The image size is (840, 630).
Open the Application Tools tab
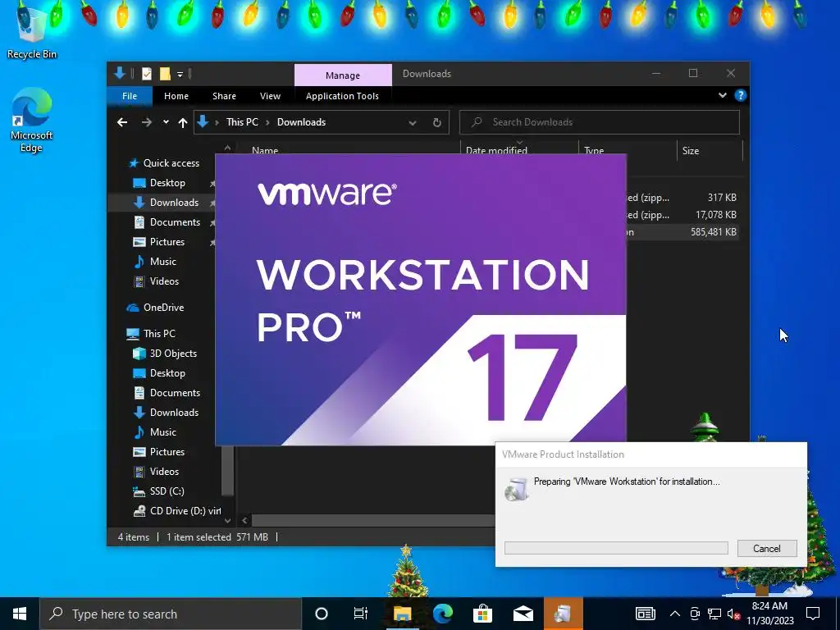pyautogui.click(x=342, y=96)
